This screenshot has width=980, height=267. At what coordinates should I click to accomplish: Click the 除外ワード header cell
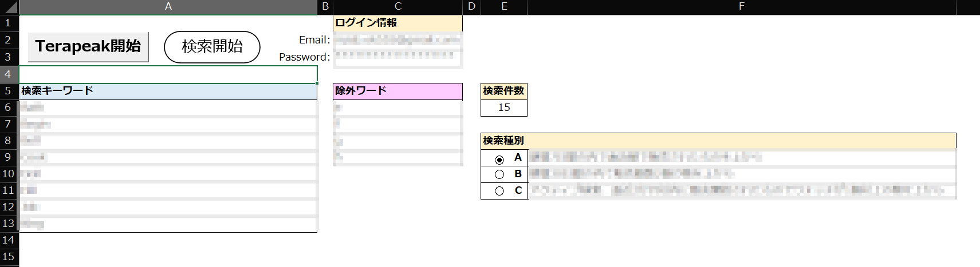point(397,91)
